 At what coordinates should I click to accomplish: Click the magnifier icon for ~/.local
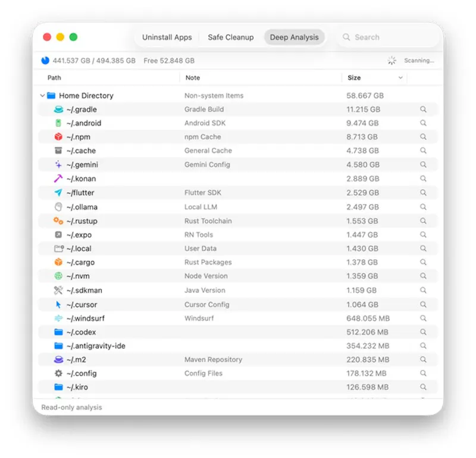(x=423, y=248)
